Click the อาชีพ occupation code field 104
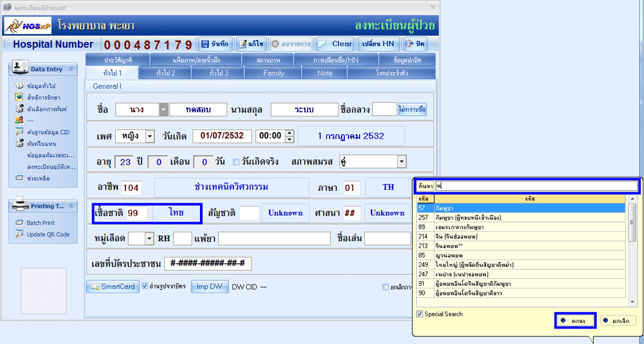 pos(132,188)
